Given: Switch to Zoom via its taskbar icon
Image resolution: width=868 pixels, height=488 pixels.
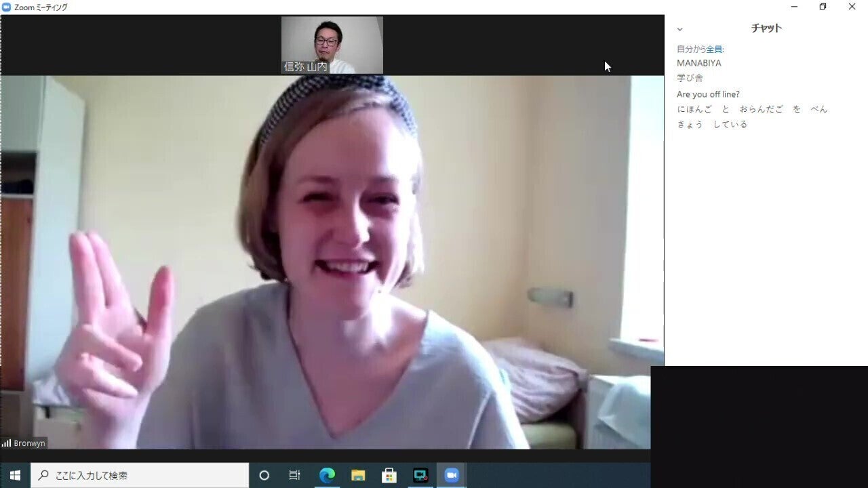Looking at the screenshot, I should [x=452, y=475].
